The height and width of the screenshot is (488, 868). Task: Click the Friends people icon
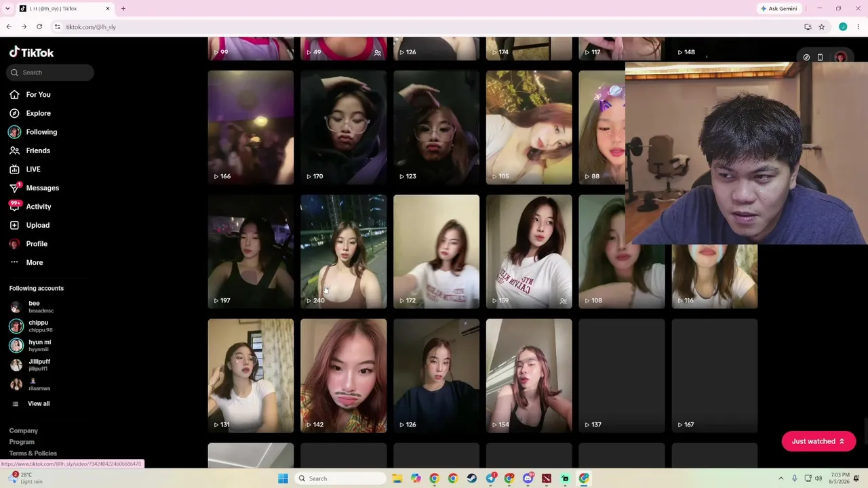point(14,150)
